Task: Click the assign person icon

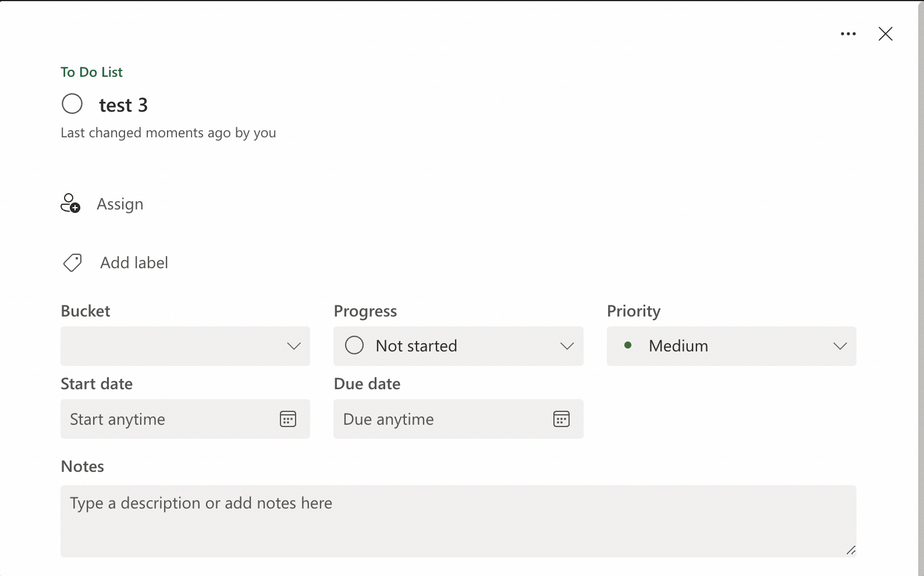Action: coord(70,204)
